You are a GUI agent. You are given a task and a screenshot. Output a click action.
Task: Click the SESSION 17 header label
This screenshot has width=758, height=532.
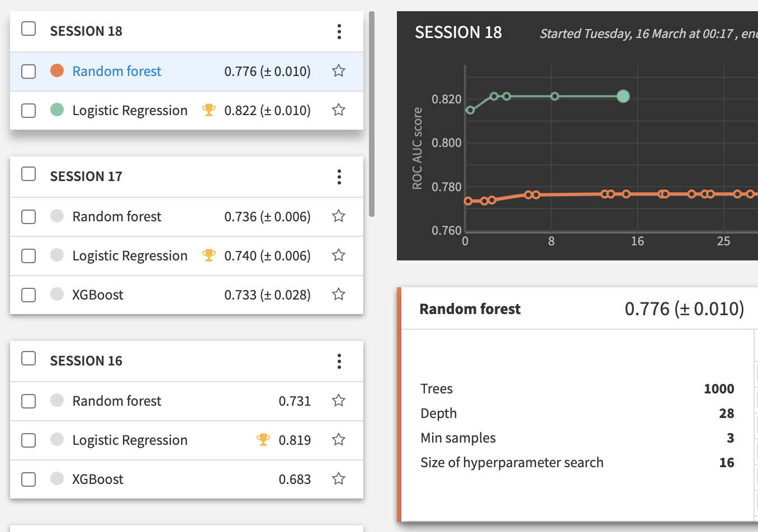click(86, 177)
